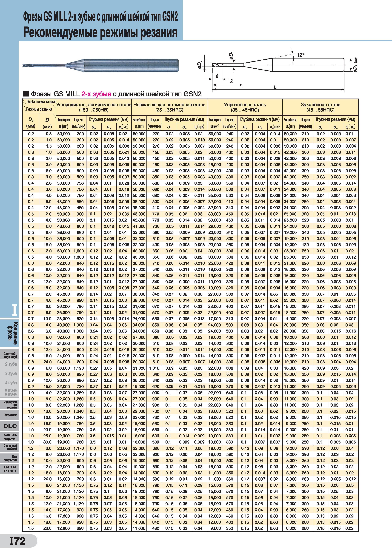Click the spindle speed '35,000'
392x555 pixels.
pyautogui.click(x=215, y=195)
